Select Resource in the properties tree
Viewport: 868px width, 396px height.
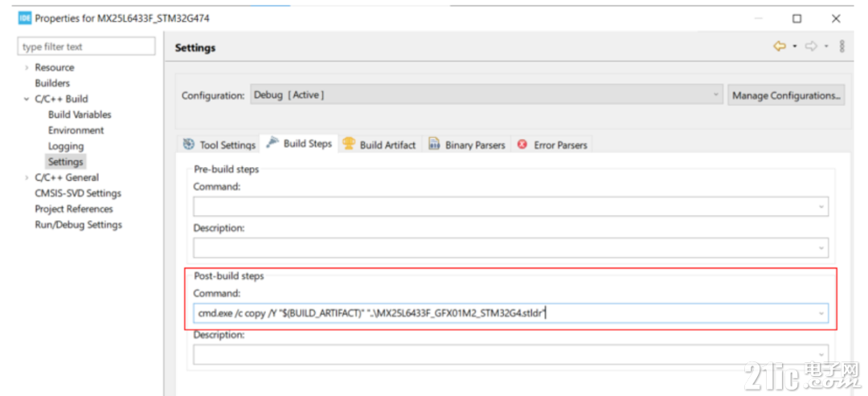pyautogui.click(x=55, y=67)
